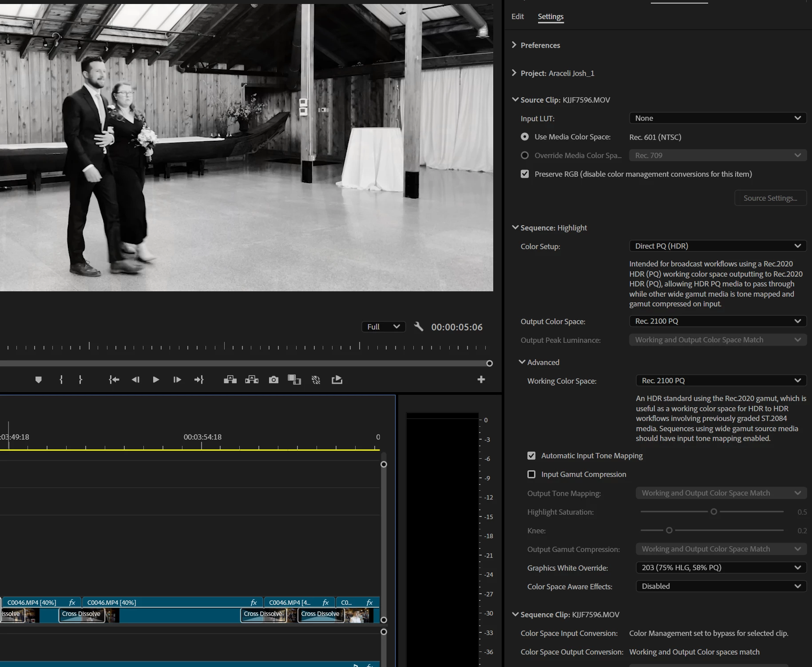Viewport: 812px width, 667px height.
Task: Step back one frame
Action: pos(135,380)
